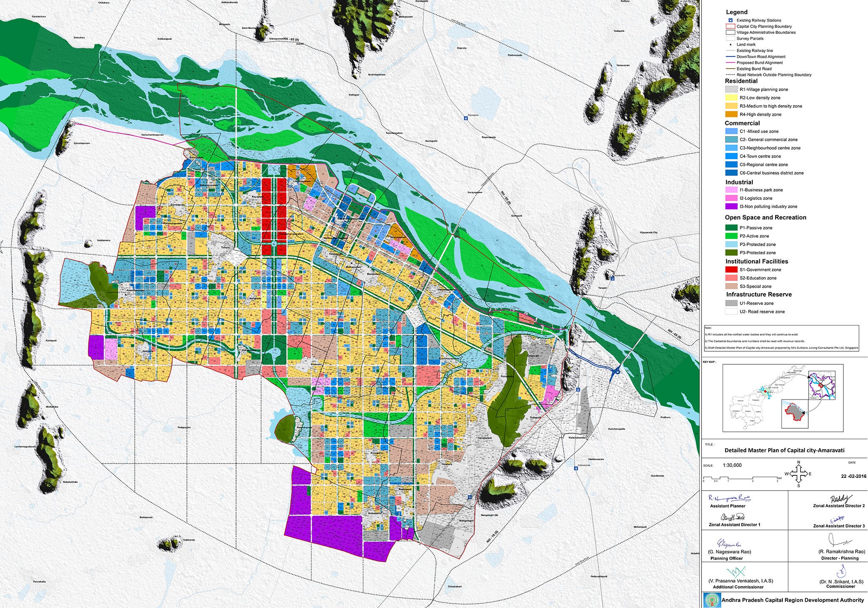
Task: Click the kilometre scale bar
Action: tap(740, 478)
